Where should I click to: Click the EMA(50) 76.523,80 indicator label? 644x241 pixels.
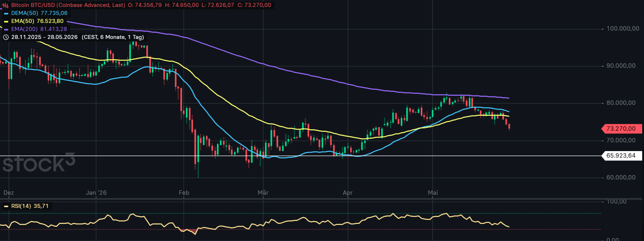(x=37, y=21)
